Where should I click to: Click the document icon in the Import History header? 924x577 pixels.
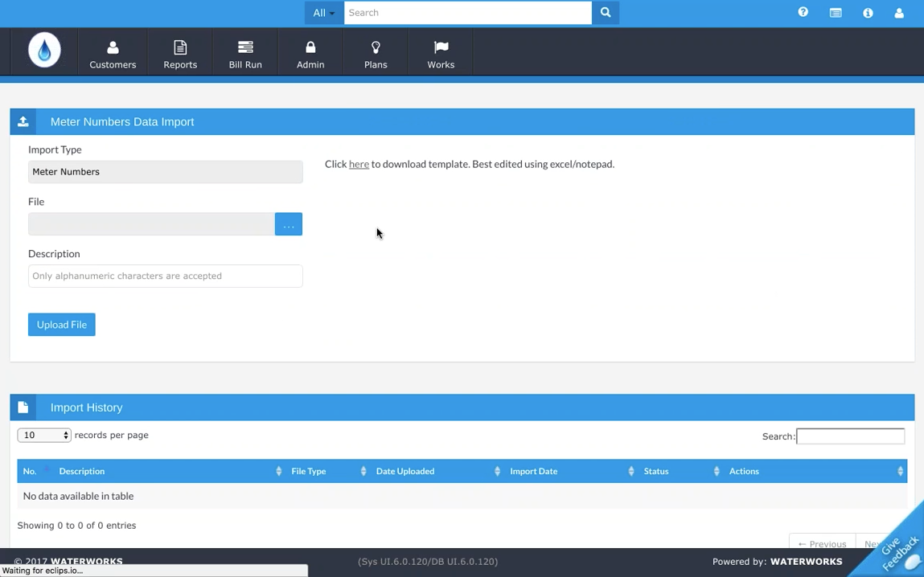[x=23, y=407]
